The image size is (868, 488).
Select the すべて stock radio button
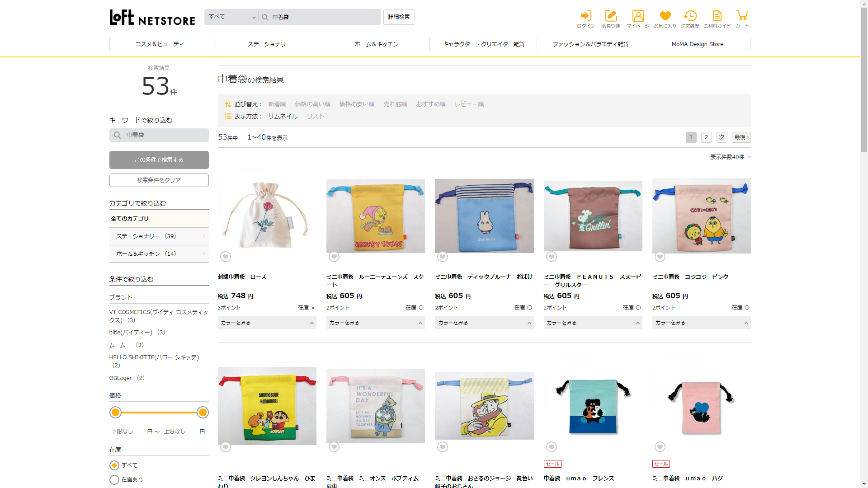(114, 465)
